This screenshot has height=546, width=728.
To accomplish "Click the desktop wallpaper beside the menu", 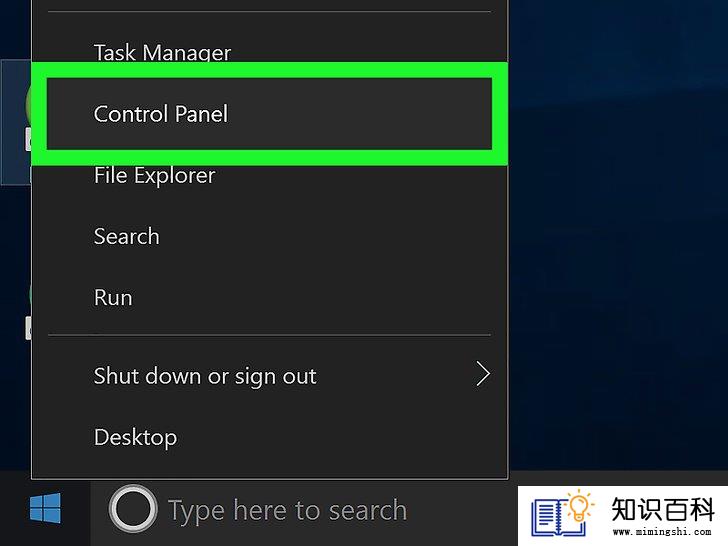I will [x=618, y=232].
